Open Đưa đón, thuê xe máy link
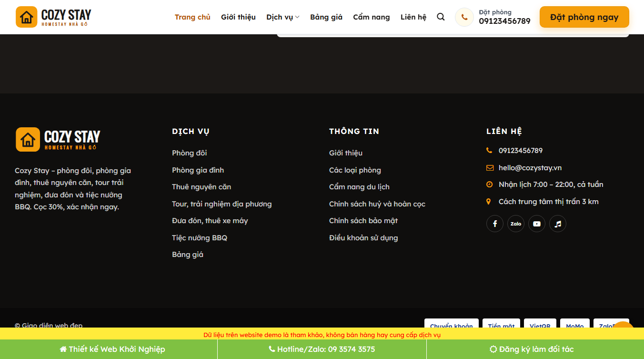The height and width of the screenshot is (359, 644). pyautogui.click(x=210, y=221)
